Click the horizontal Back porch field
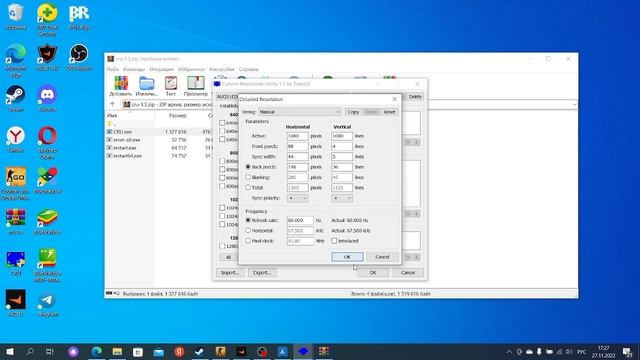 point(298,167)
